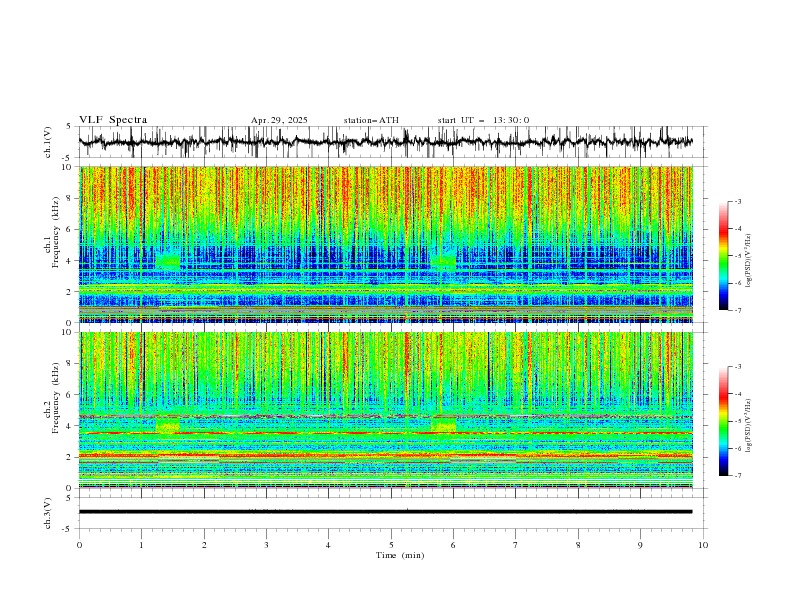Click the ch.2 frequency axis "6" kHz tick label
The image size is (792, 612).
[x=70, y=395]
